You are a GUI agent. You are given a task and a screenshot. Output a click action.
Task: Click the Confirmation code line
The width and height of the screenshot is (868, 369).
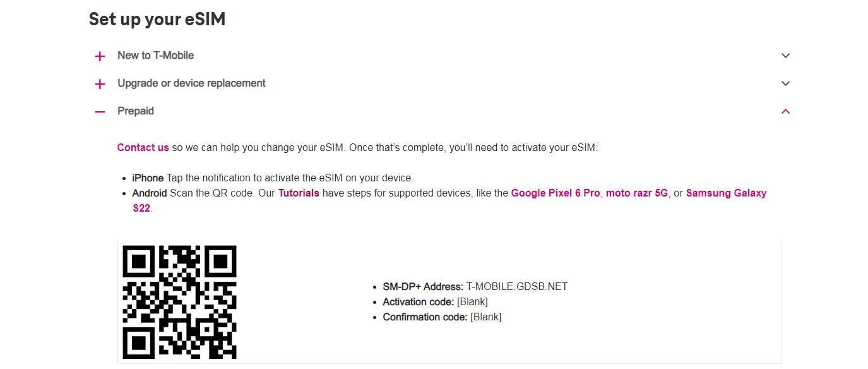(442, 317)
